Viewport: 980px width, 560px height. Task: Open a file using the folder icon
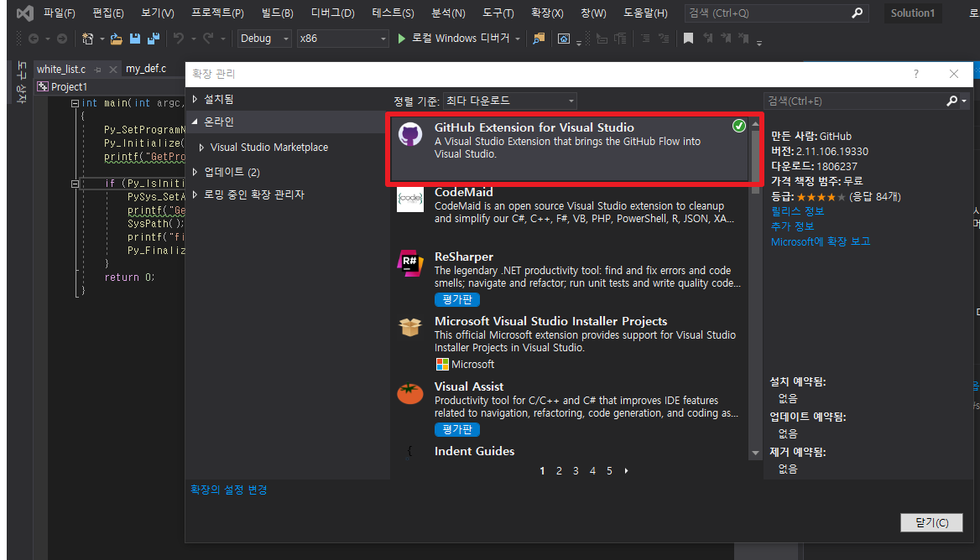pos(117,39)
